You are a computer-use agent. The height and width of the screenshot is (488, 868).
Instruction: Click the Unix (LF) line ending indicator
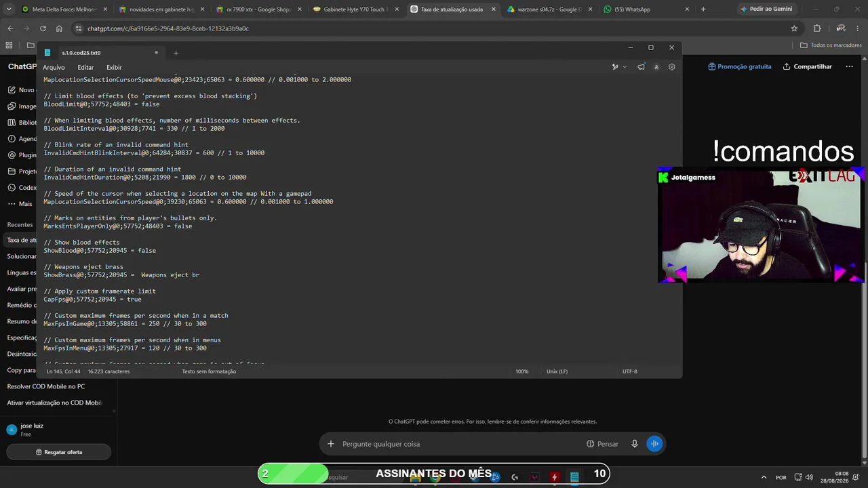557,371
